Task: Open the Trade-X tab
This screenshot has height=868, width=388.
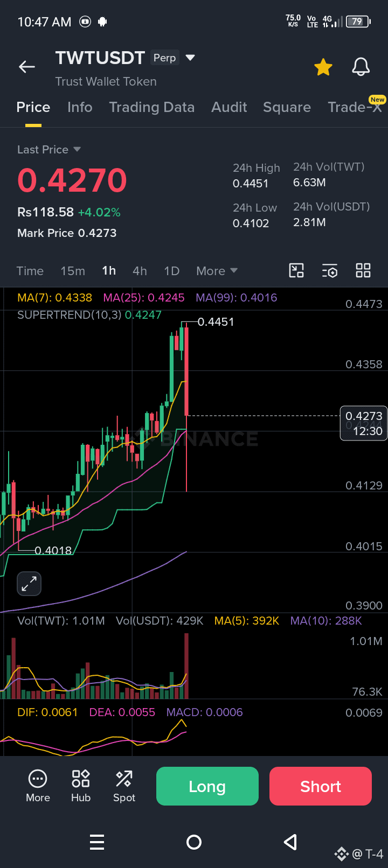Action: [355, 107]
